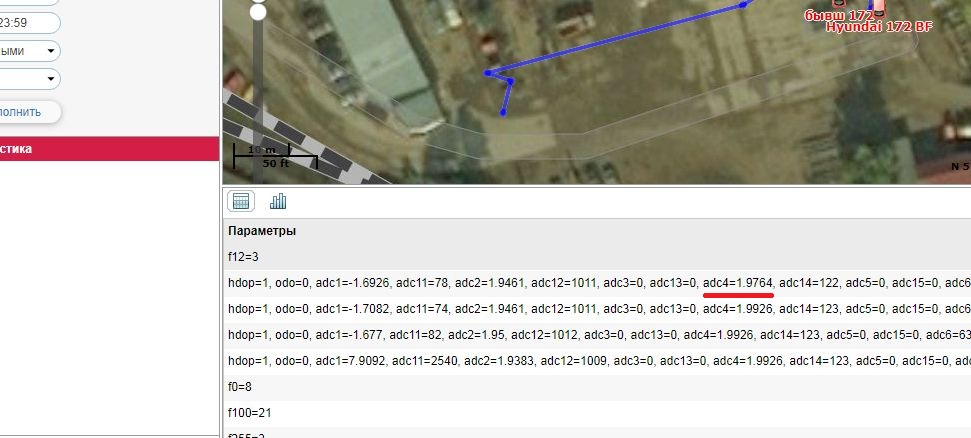
Task: Select the f100=21 parameter row
Action: [597, 413]
